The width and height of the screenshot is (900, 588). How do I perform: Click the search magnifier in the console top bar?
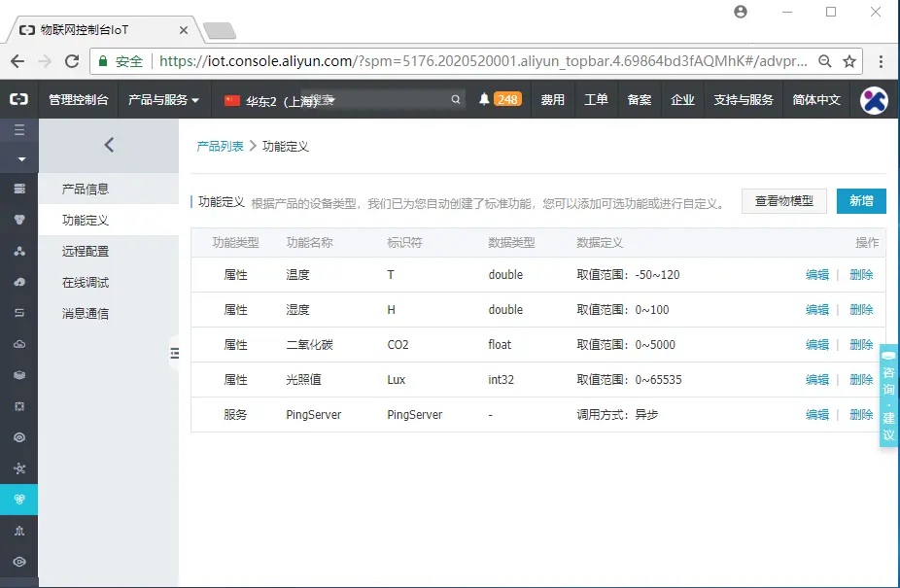coord(456,99)
